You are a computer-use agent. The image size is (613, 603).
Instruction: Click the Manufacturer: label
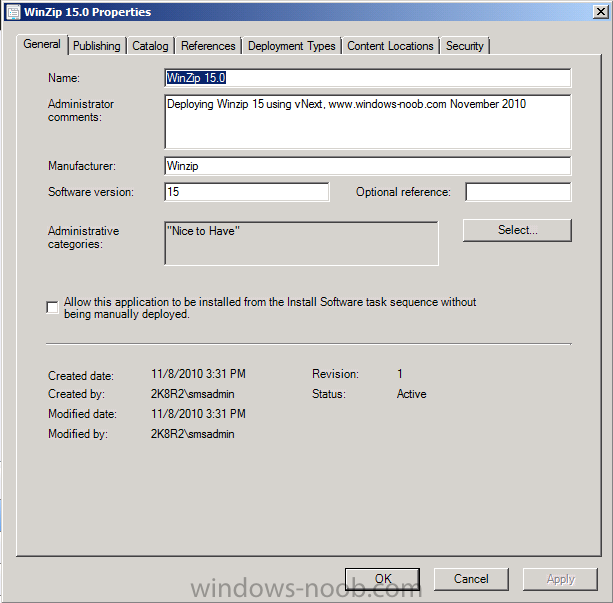coord(82,166)
